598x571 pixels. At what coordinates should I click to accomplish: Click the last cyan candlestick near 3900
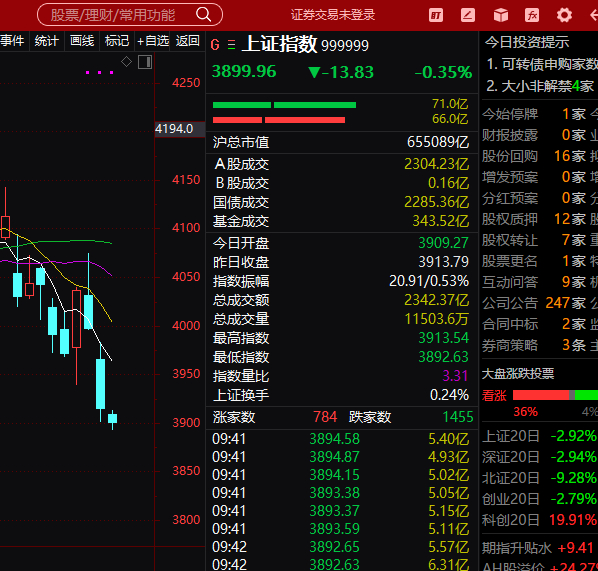[113, 419]
